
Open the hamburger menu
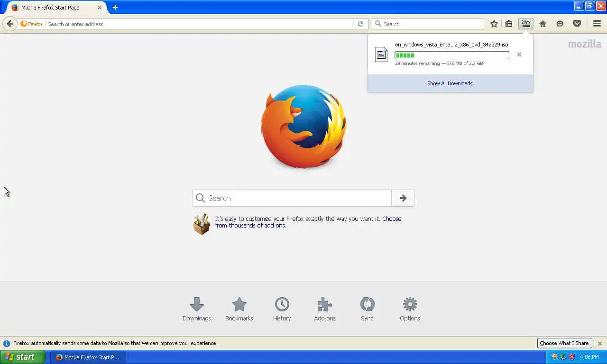(x=597, y=24)
